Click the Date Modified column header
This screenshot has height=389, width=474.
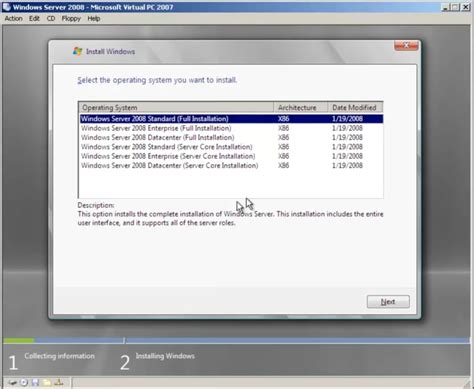coord(355,107)
